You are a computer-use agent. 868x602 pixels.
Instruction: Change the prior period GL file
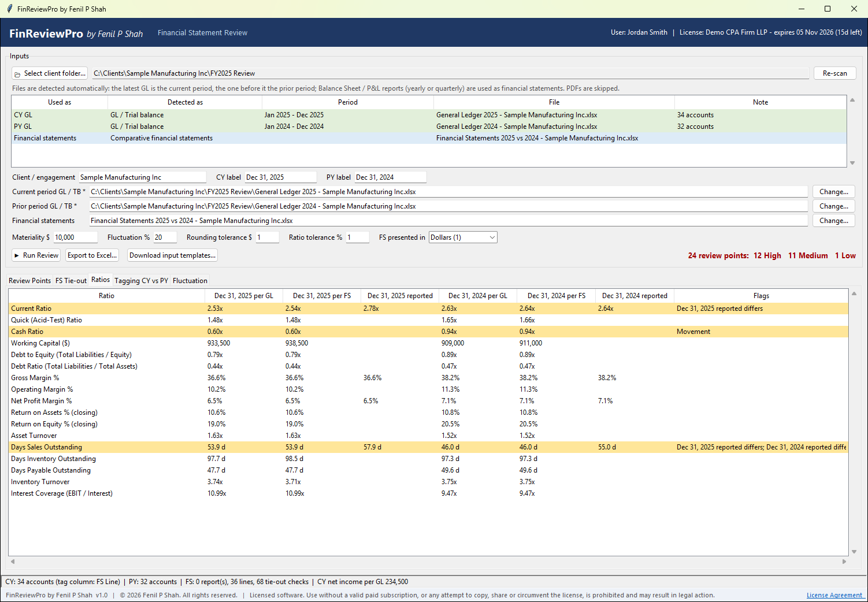tap(833, 206)
